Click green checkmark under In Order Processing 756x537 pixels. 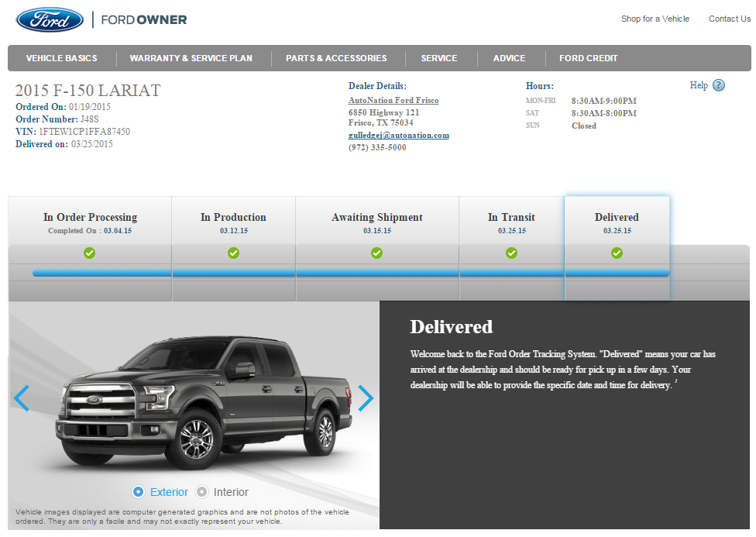(90, 253)
